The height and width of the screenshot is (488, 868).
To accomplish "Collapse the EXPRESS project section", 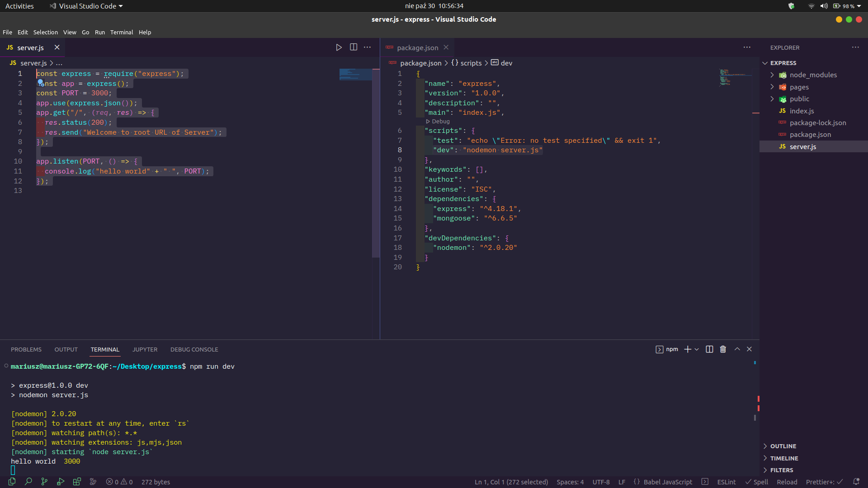I will click(x=783, y=63).
